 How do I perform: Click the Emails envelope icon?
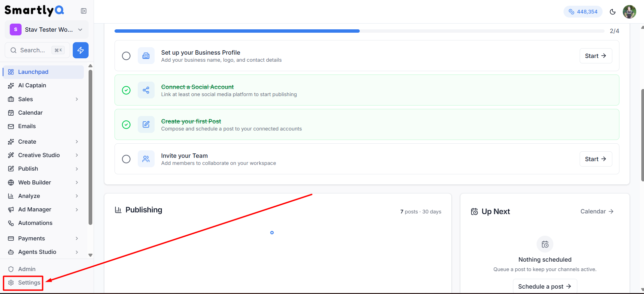coord(11,126)
